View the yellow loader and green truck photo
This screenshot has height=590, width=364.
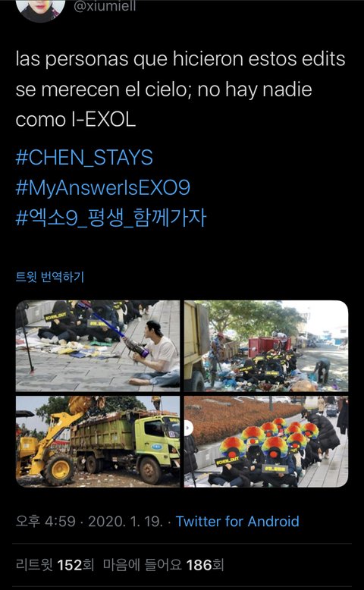(98, 441)
